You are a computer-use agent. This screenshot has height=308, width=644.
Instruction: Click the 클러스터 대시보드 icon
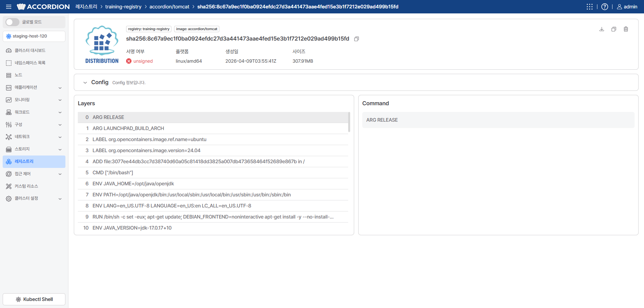point(9,51)
